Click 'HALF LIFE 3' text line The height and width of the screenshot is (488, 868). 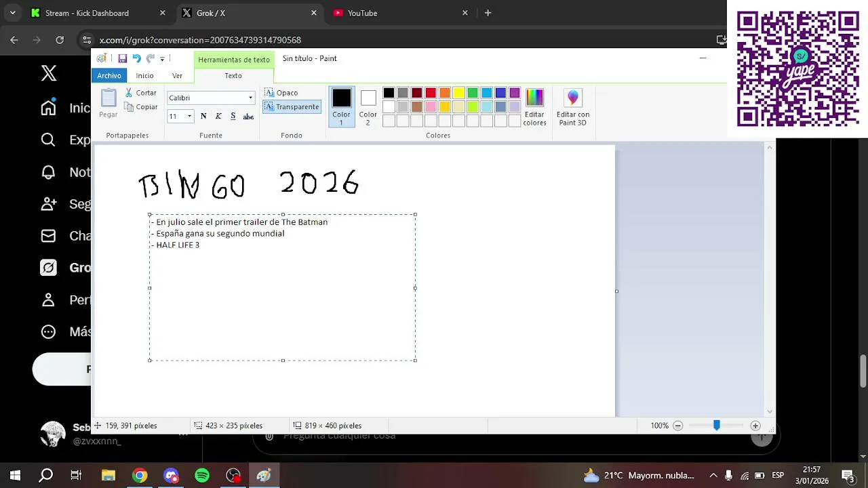click(178, 245)
